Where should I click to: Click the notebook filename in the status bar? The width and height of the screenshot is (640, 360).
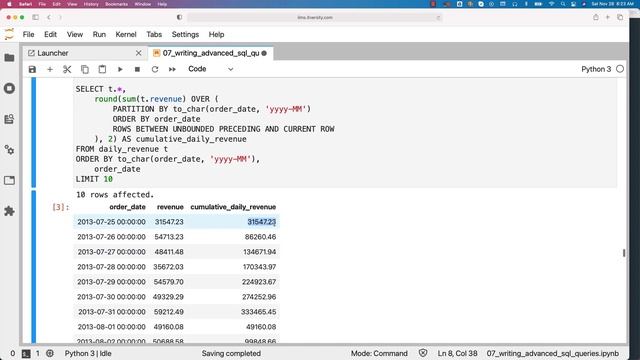click(x=553, y=353)
